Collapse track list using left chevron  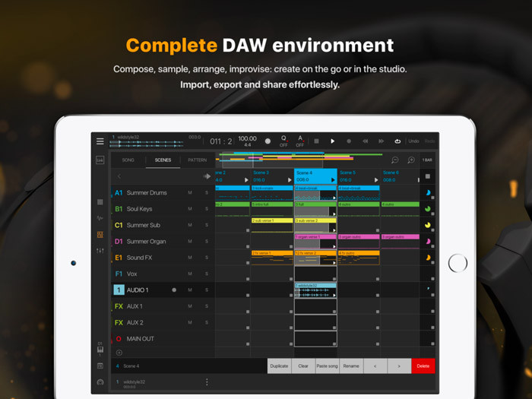point(119,176)
